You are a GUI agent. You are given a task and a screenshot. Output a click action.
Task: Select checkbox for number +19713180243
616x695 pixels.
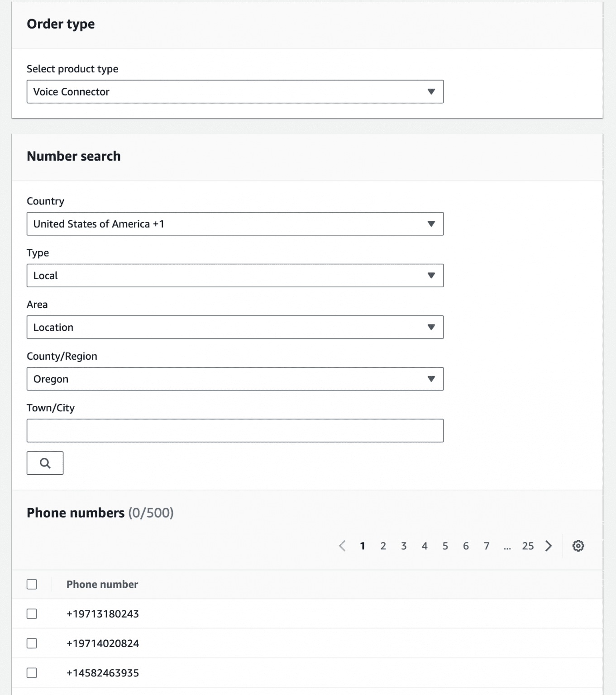click(x=32, y=614)
